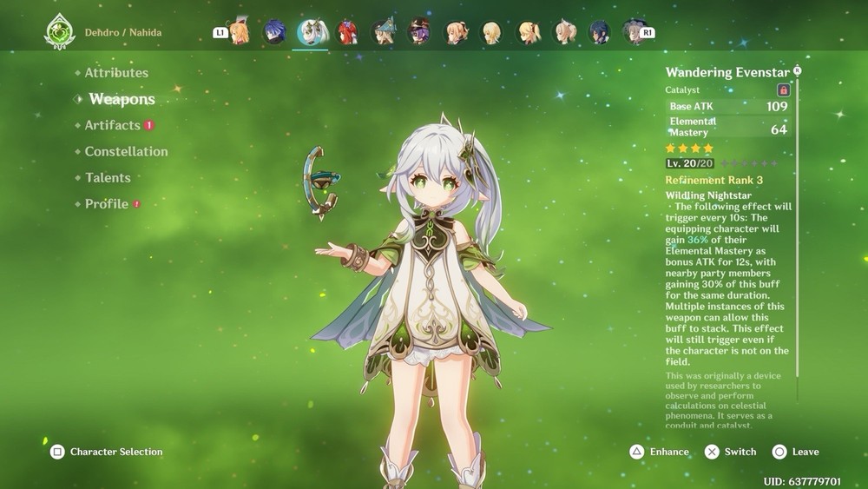
Task: Click the grey ascension stars beside level
Action: [749, 163]
